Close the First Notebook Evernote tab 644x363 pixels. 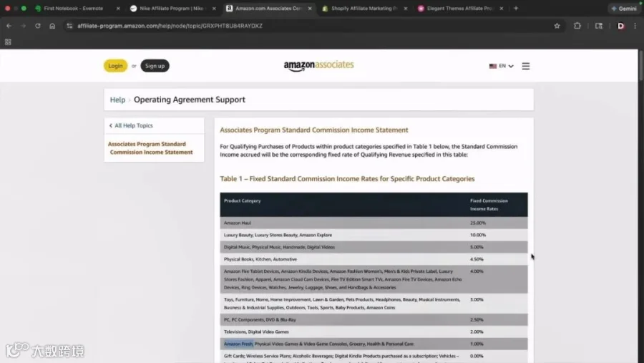click(118, 8)
